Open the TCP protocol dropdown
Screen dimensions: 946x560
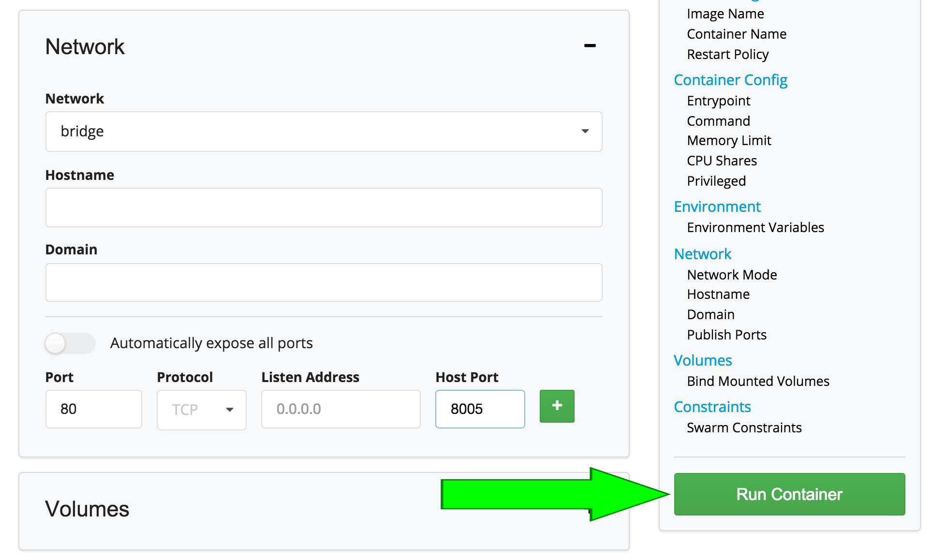[201, 410]
